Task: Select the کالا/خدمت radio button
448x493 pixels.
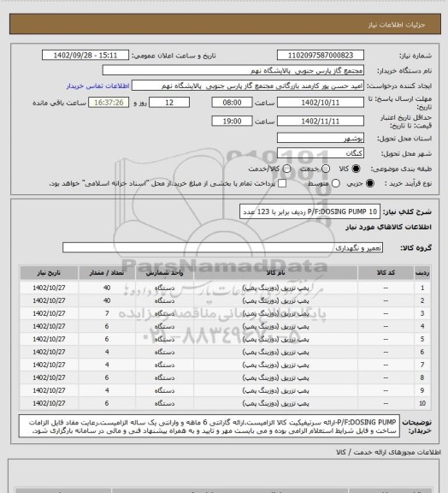Action: pyautogui.click(x=286, y=169)
